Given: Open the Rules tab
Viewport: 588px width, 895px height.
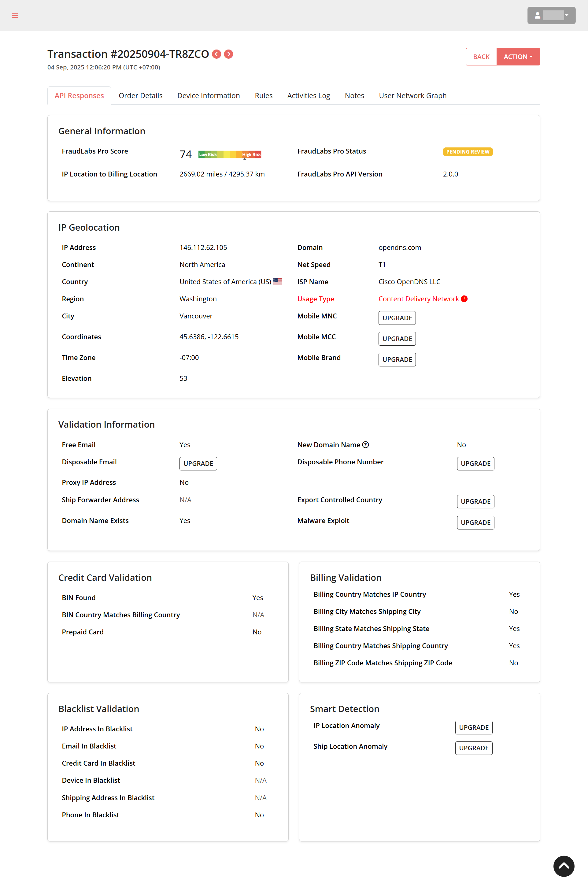Looking at the screenshot, I should (264, 95).
